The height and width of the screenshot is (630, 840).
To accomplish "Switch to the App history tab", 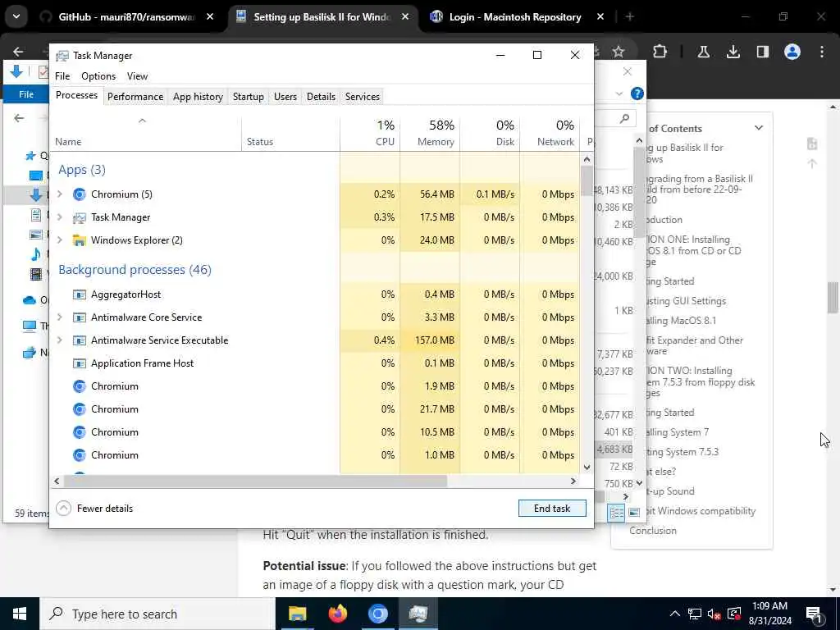I will point(198,97).
